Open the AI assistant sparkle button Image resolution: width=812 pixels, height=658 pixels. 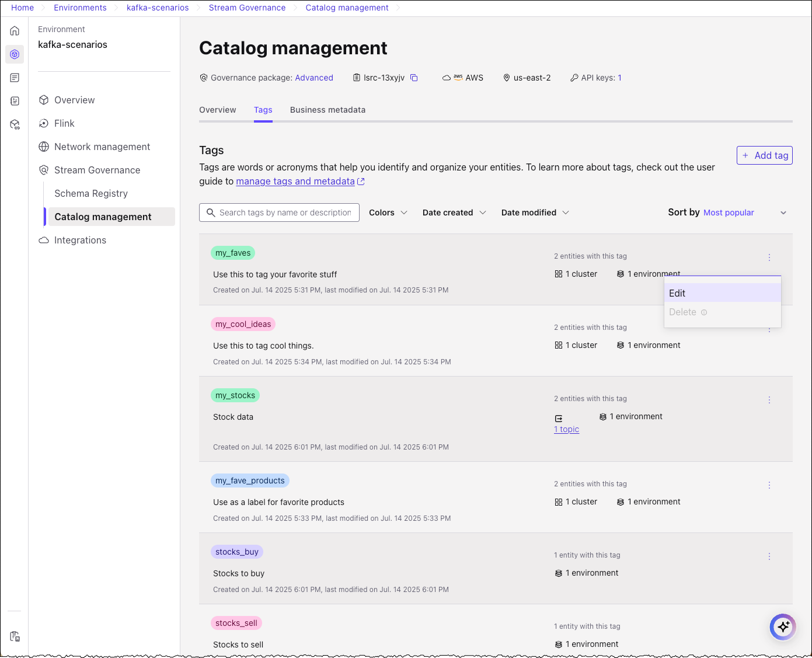(x=783, y=627)
